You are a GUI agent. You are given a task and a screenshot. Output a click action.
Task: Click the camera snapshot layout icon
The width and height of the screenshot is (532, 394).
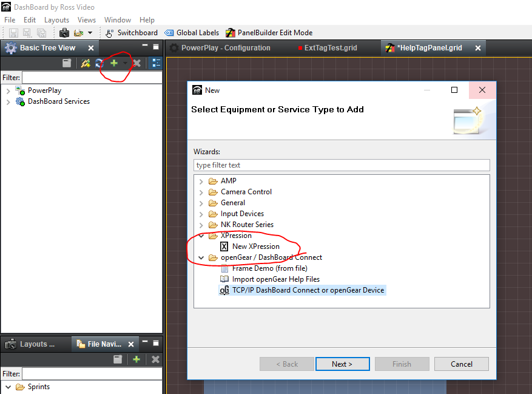click(64, 33)
